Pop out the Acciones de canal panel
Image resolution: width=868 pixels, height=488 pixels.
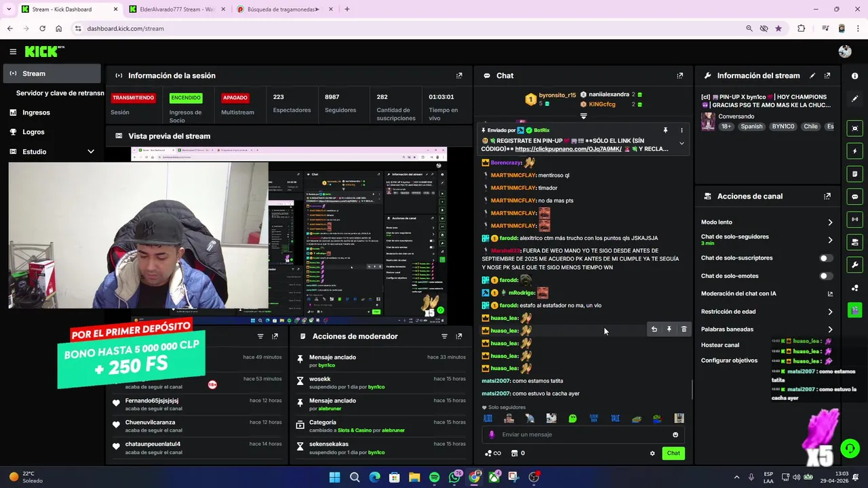tap(827, 197)
